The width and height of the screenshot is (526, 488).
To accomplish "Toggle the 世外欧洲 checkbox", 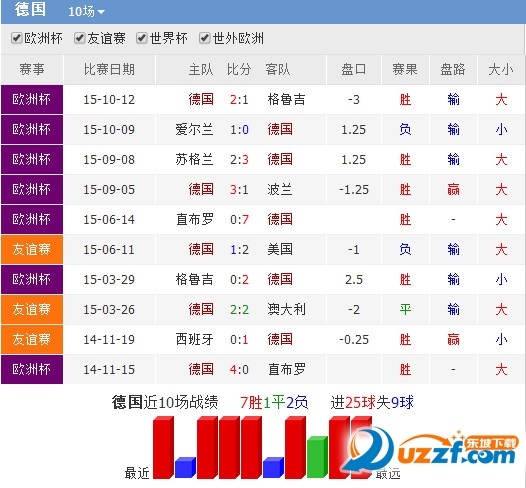I will [x=204, y=38].
